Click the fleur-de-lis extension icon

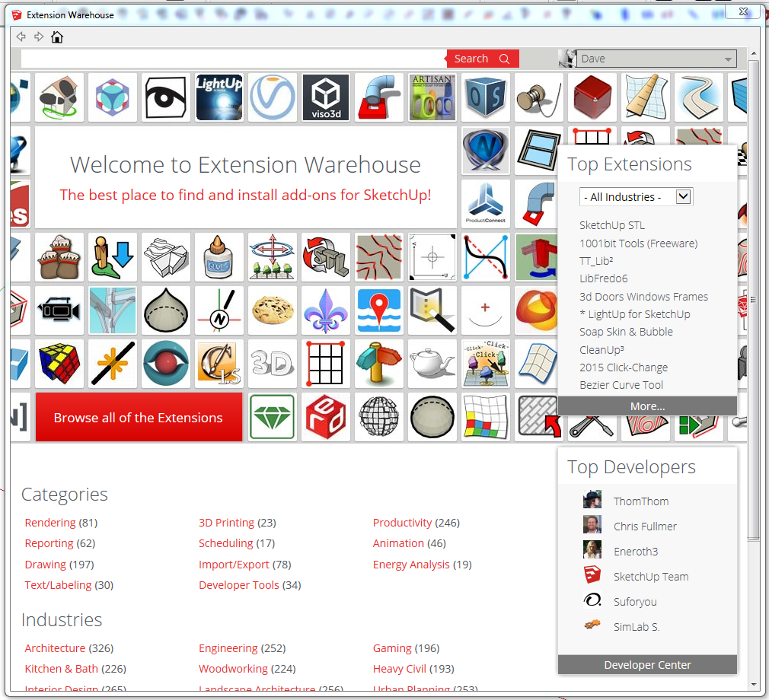pos(326,310)
